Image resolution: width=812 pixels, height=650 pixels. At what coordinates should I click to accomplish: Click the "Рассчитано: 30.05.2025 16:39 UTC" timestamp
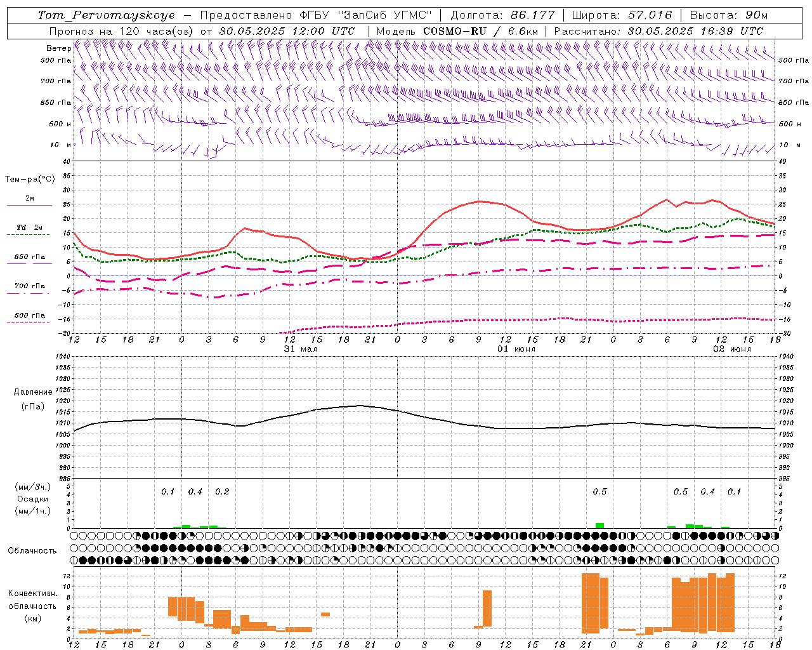pos(658,31)
